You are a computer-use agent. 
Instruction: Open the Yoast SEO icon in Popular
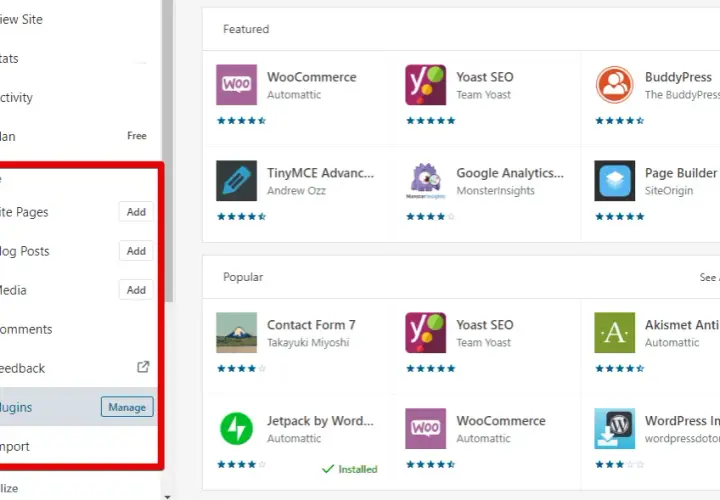(x=426, y=333)
